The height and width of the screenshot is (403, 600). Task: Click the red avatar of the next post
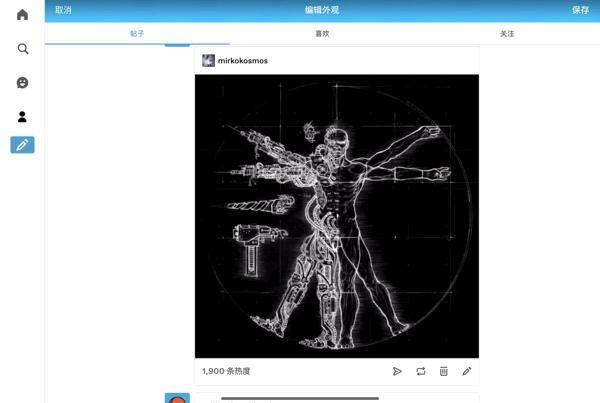(177, 398)
